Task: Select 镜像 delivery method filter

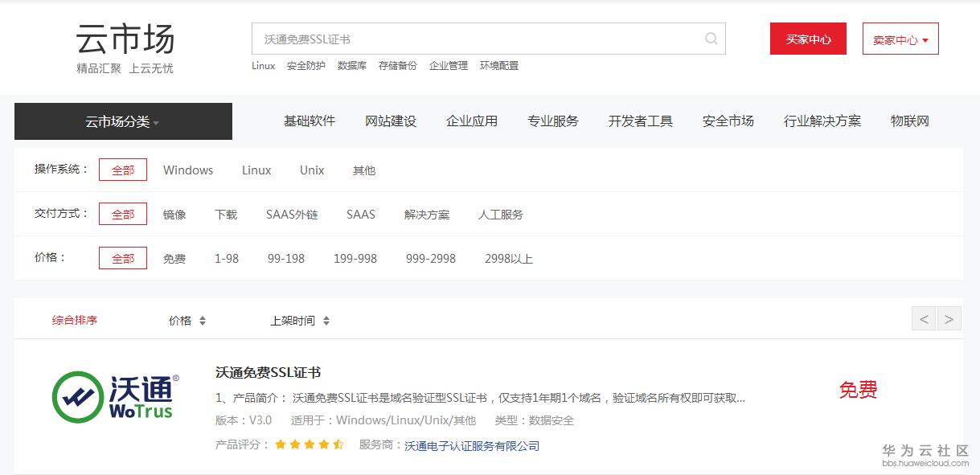Action: (174, 214)
